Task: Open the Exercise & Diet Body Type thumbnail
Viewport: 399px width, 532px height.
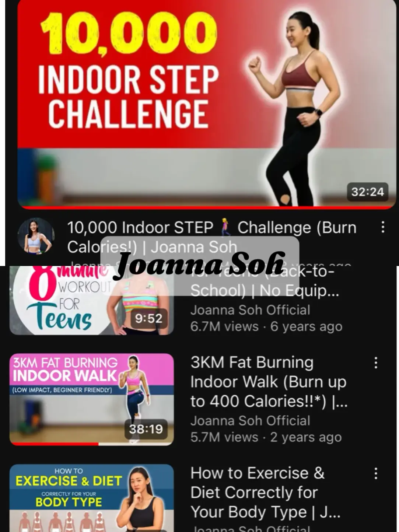Action: 91,498
